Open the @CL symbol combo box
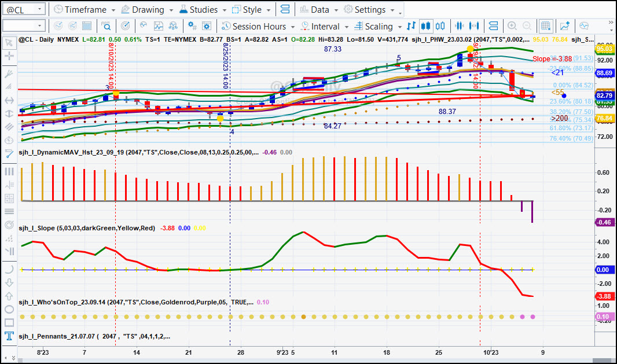 click(24, 9)
